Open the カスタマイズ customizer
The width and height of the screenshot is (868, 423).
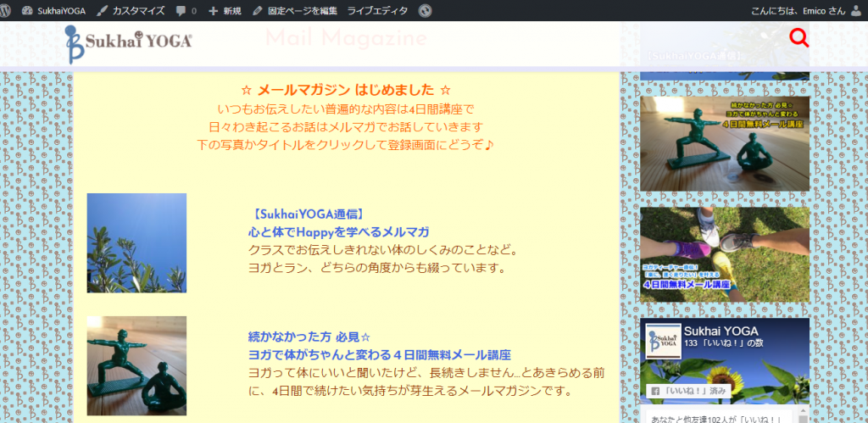pyautogui.click(x=130, y=10)
